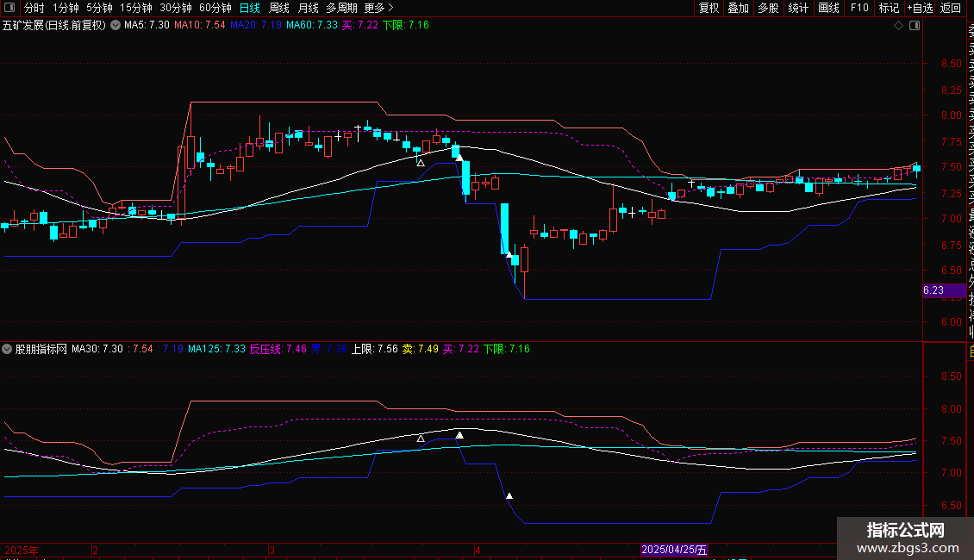Click the 返回 back button
Image resolution: width=974 pixels, height=560 pixels.
tap(951, 8)
